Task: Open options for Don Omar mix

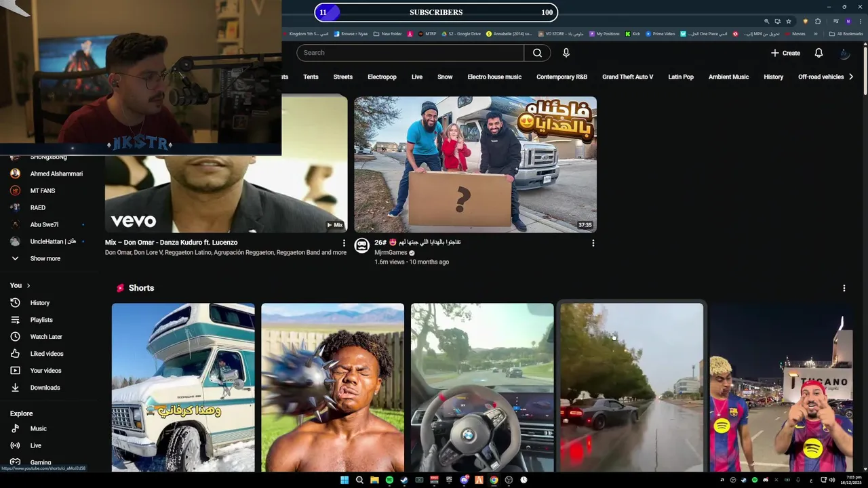Action: [344, 243]
